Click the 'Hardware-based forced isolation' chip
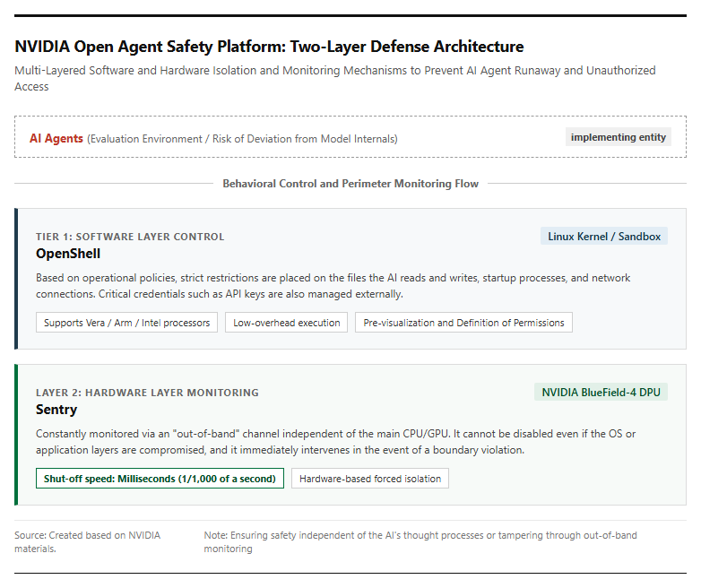 point(370,479)
